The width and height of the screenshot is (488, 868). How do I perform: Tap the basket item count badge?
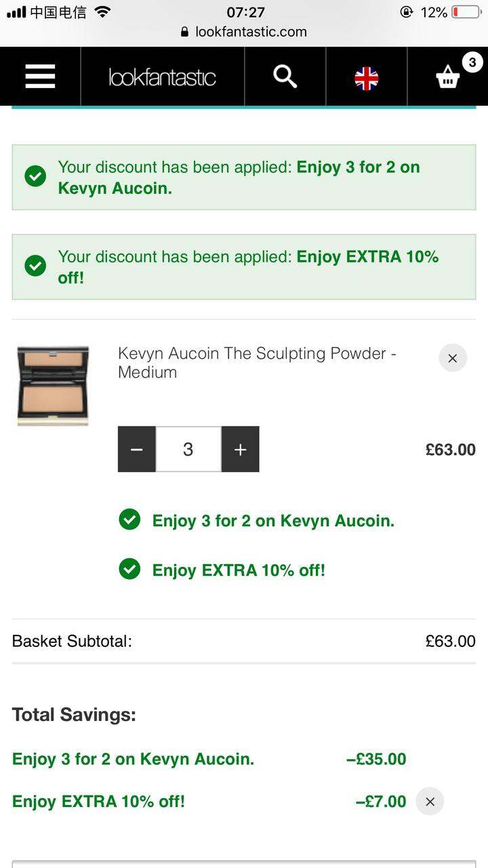click(x=472, y=62)
